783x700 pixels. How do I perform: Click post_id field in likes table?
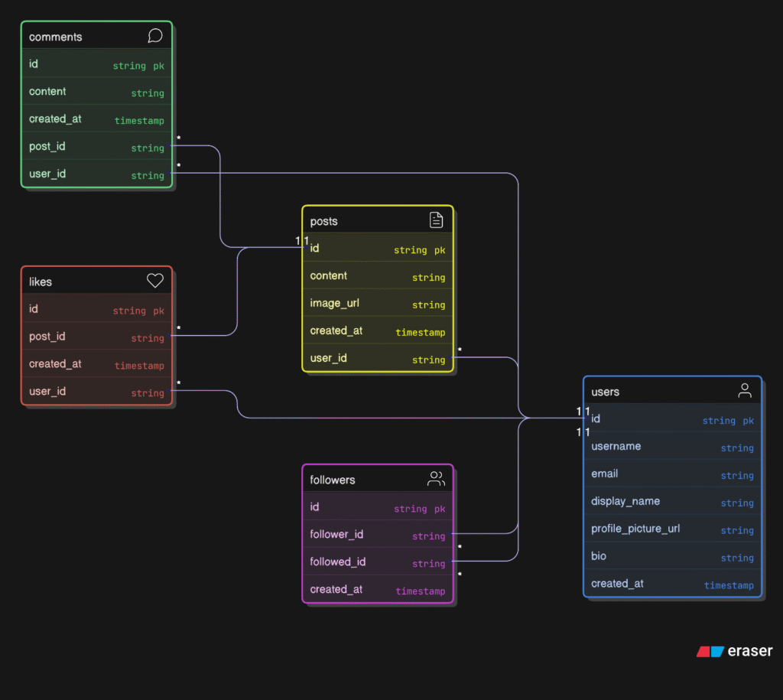97,336
